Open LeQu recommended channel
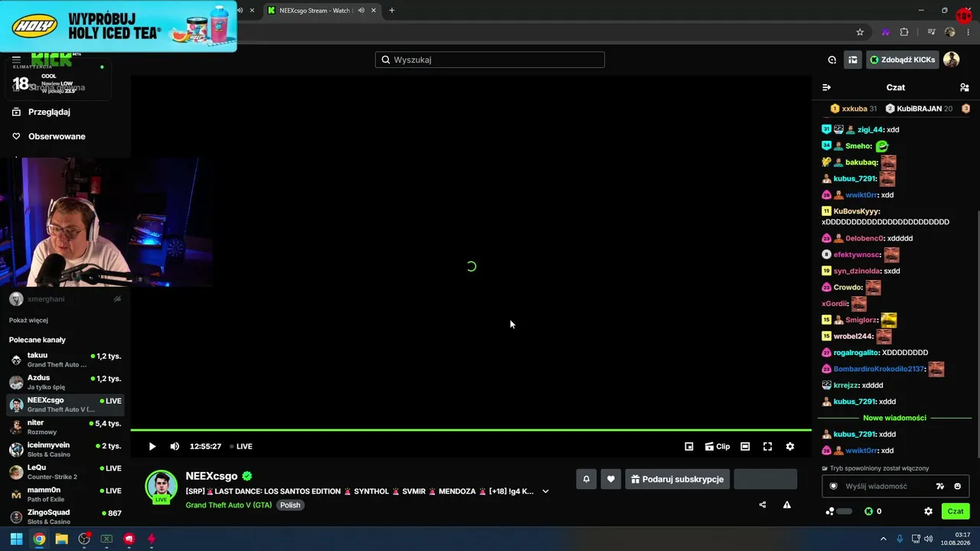 click(x=65, y=471)
